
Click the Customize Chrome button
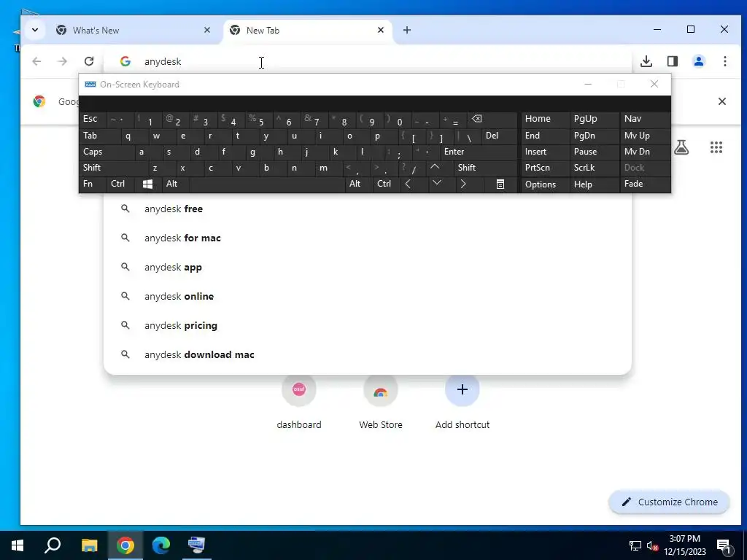[669, 502]
